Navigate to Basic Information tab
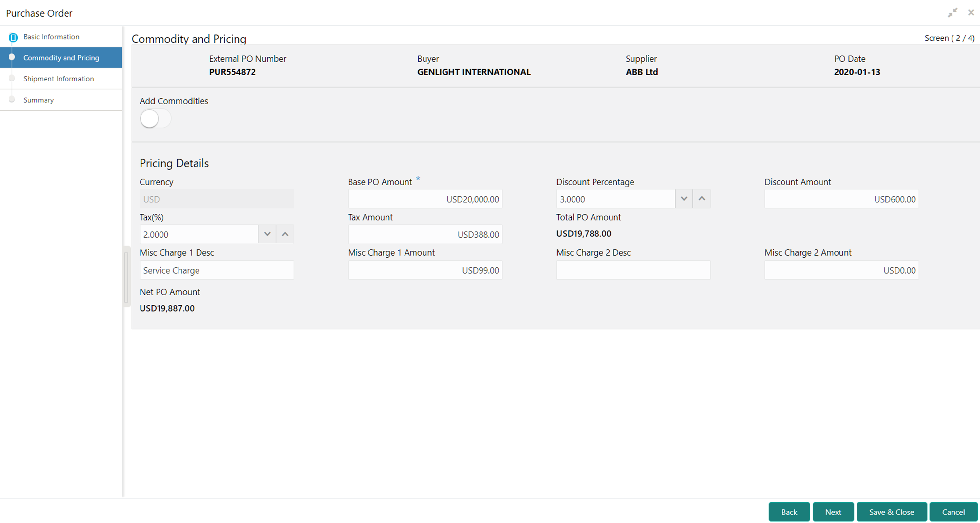Viewport: 980px width, 523px height. pyautogui.click(x=51, y=37)
